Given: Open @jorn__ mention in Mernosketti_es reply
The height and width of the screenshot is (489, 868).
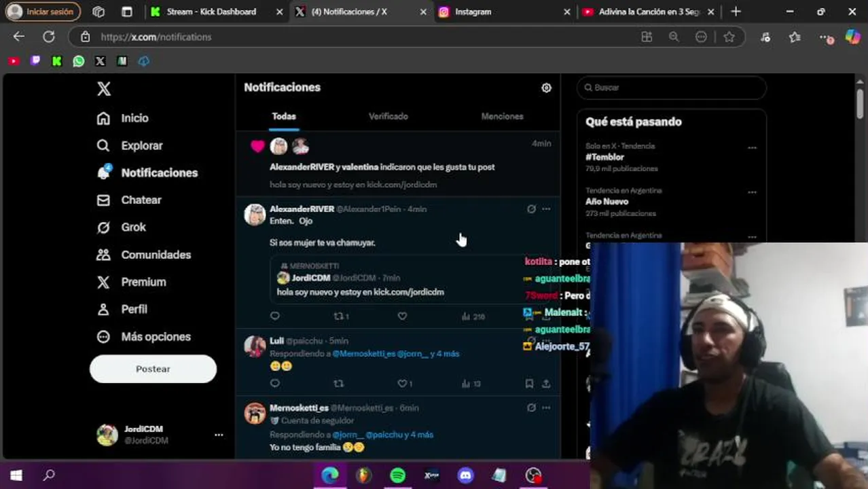Looking at the screenshot, I should pyautogui.click(x=348, y=435).
